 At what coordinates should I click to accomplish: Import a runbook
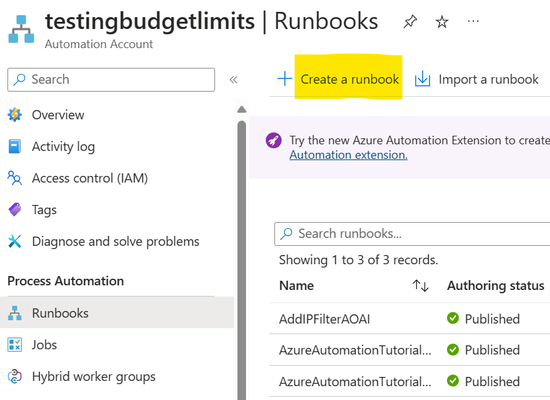488,79
